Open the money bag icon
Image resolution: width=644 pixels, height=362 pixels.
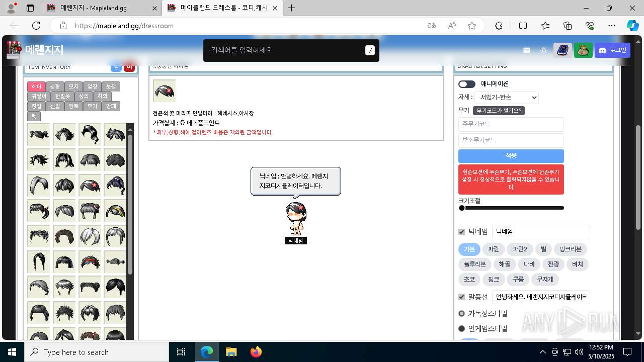click(583, 50)
